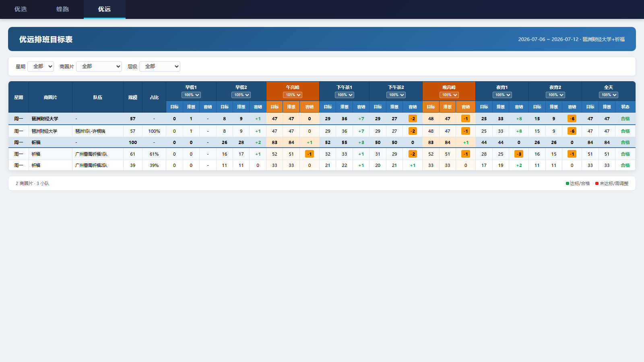Open the 105% dropdown under 晚高峰
This screenshot has height=362, width=644.
tap(449, 95)
